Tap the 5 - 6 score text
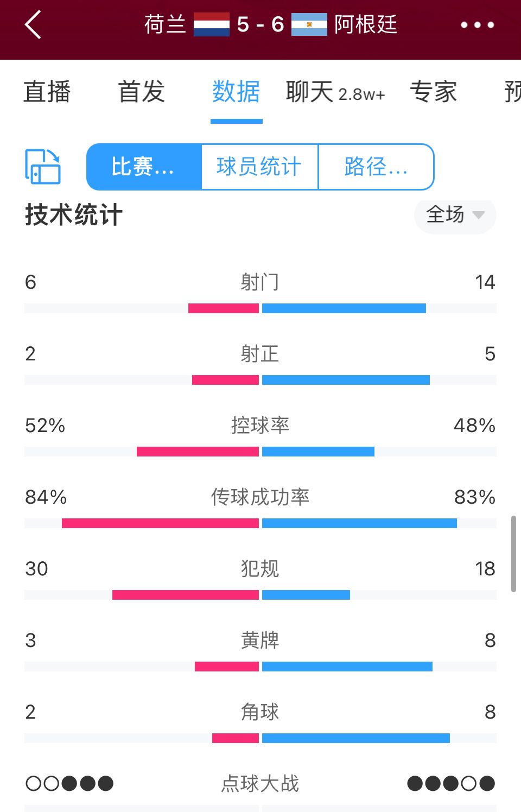 point(260,24)
